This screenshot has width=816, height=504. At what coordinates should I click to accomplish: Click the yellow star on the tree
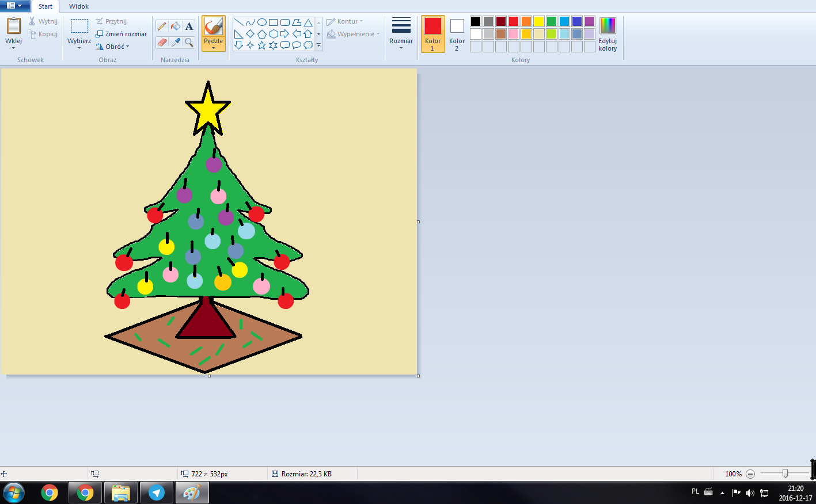(208, 109)
